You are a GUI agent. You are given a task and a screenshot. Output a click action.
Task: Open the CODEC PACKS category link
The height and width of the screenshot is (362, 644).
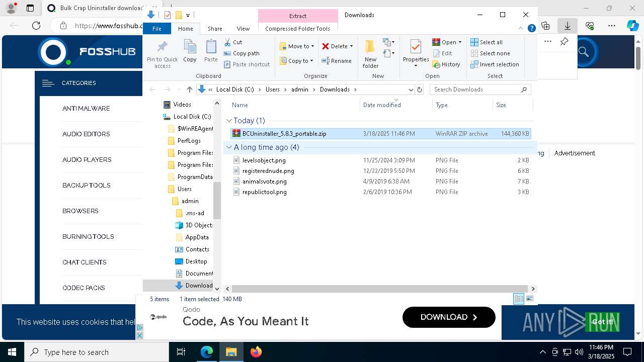point(84,288)
